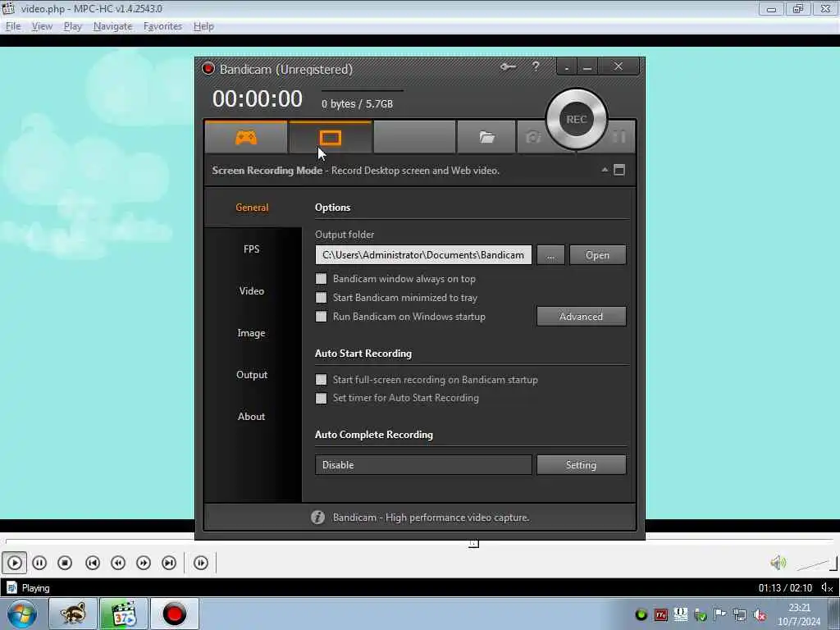Click the red FFu tray icon
This screenshot has width=840, height=630.
(661, 615)
